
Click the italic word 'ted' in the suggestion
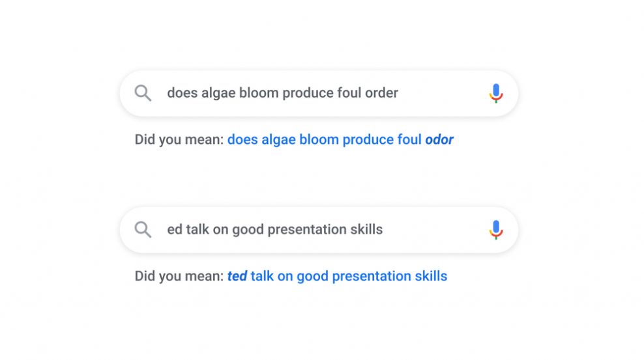[237, 277]
